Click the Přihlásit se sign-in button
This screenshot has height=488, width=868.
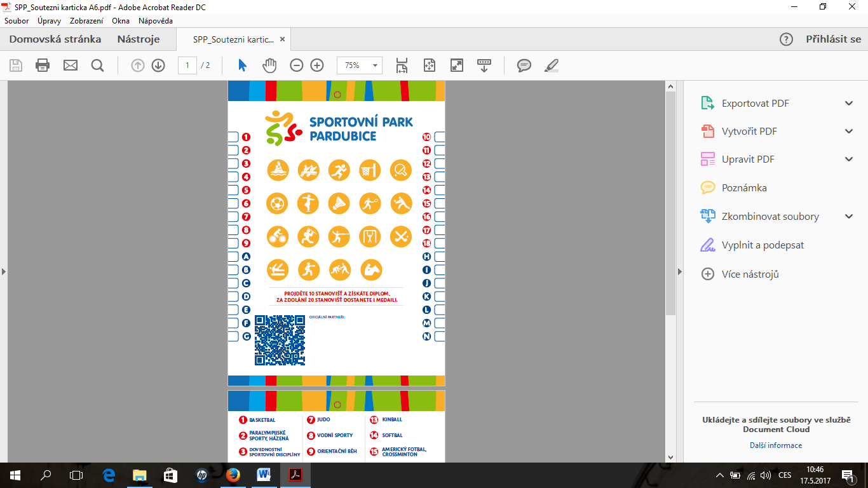point(834,39)
